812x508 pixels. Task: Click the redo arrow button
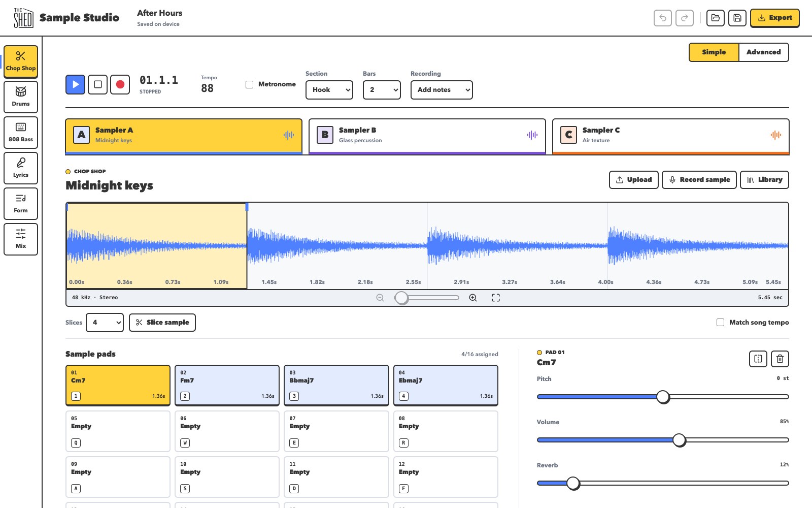(x=685, y=18)
